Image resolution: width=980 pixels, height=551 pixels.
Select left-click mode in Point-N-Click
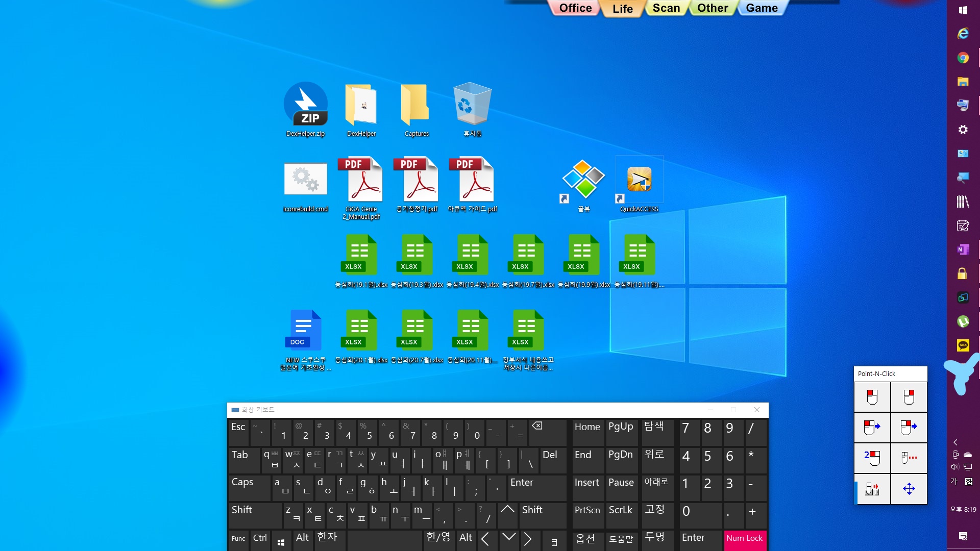[872, 397]
